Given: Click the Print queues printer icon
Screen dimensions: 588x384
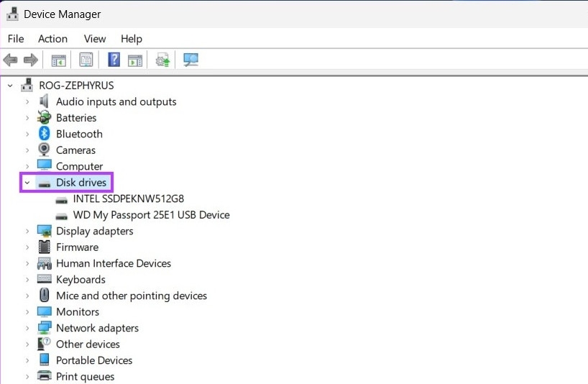Looking at the screenshot, I should tap(45, 376).
